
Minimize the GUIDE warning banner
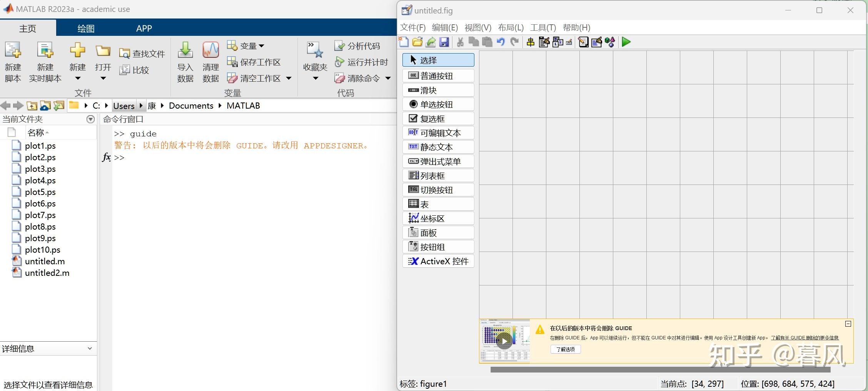point(848,324)
